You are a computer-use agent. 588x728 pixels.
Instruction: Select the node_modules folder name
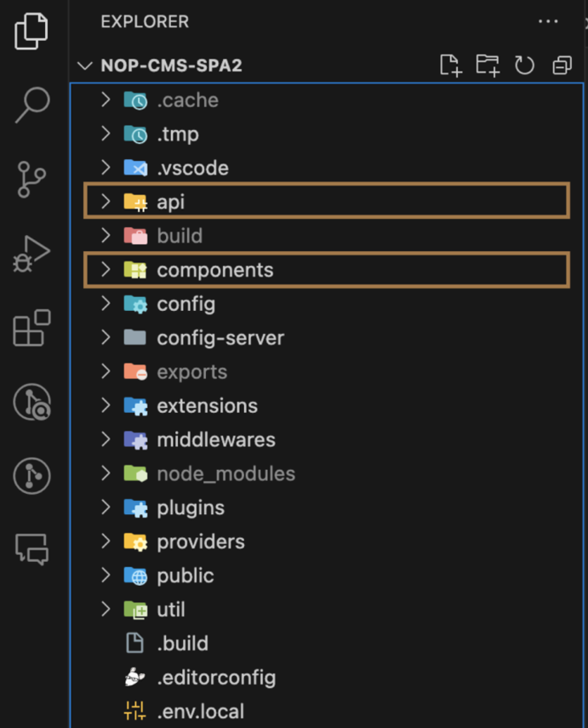coord(226,474)
